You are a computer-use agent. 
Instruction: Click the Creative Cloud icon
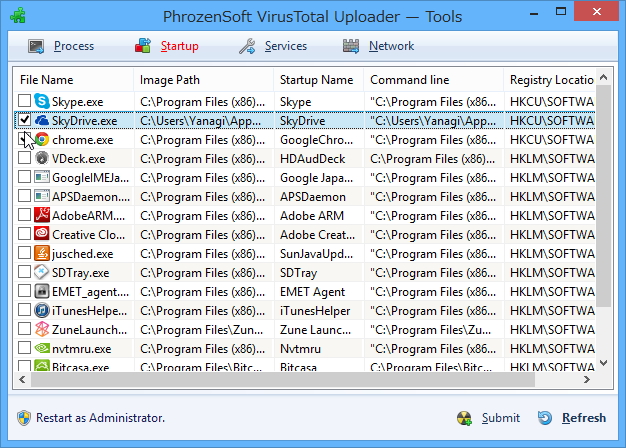point(42,234)
